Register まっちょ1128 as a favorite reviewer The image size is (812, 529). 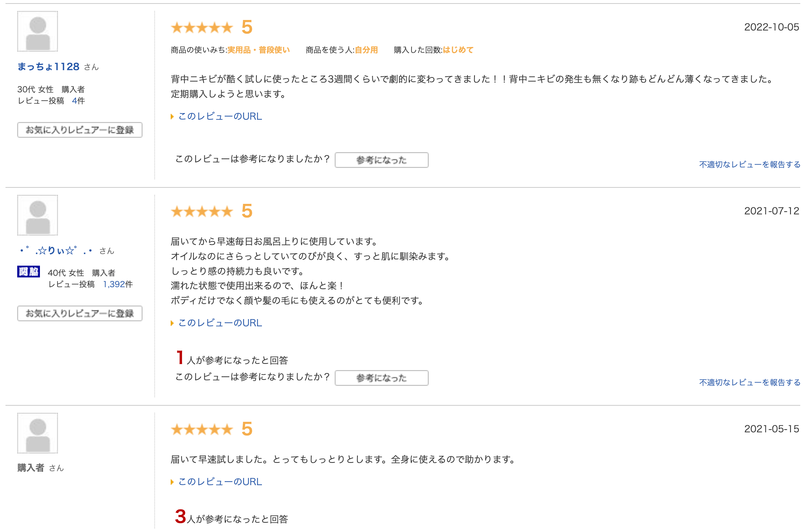point(80,130)
